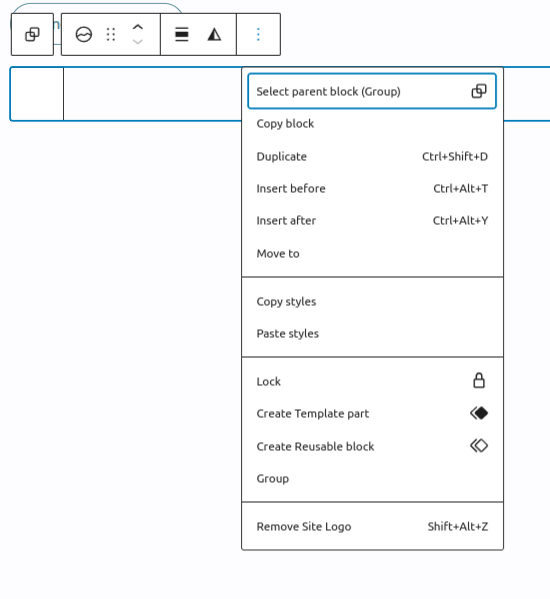Click the move down chevron arrow
The width and height of the screenshot is (550, 599).
coord(138,42)
